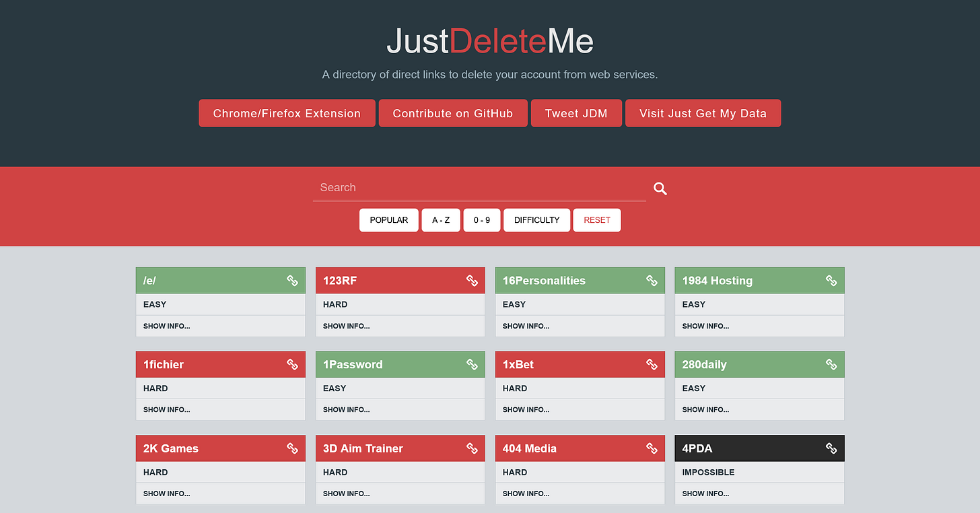Sort by DIFFICULTY filter

(x=536, y=220)
